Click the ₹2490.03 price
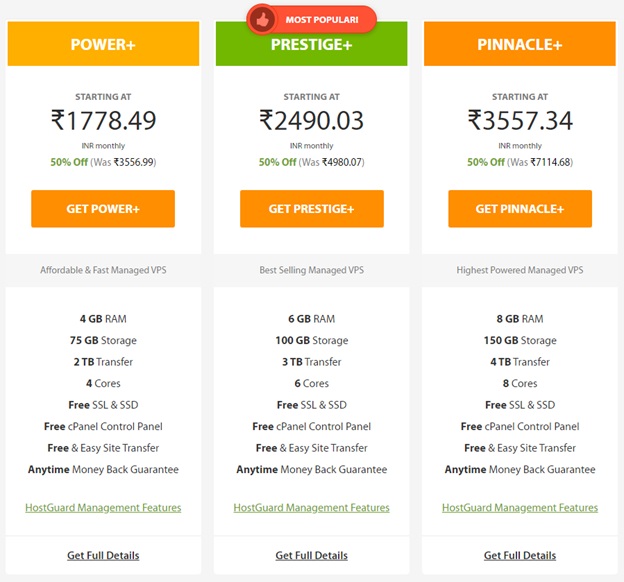 point(312,120)
